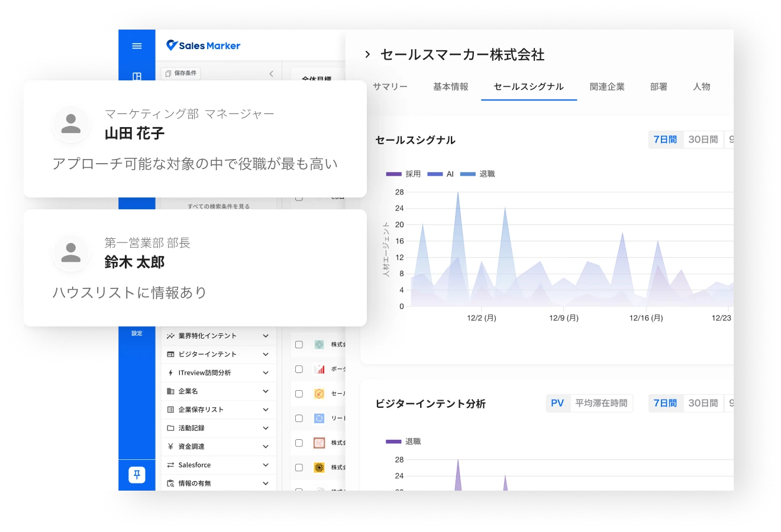Viewport: 781px width, 532px height.
Task: Open the hamburger menu in the blue sidebar
Action: (137, 46)
